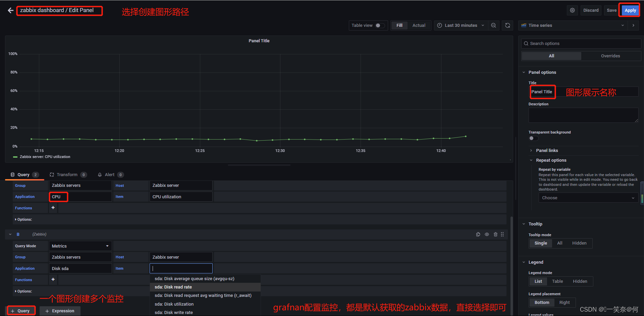This screenshot has height=316, width=644.
Task: Focus the Search options field
Action: point(581,44)
